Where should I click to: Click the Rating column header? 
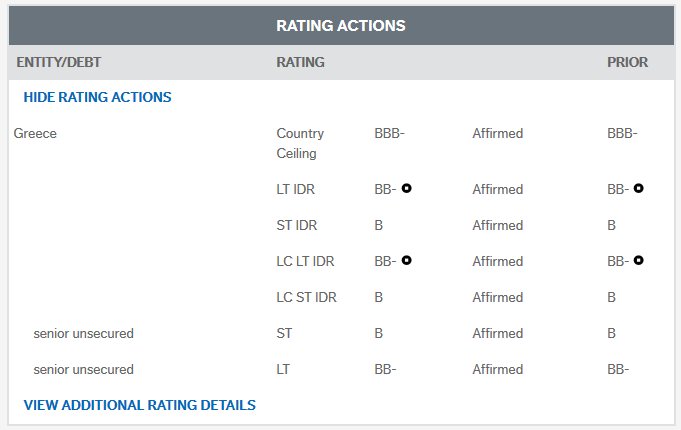[x=300, y=62]
